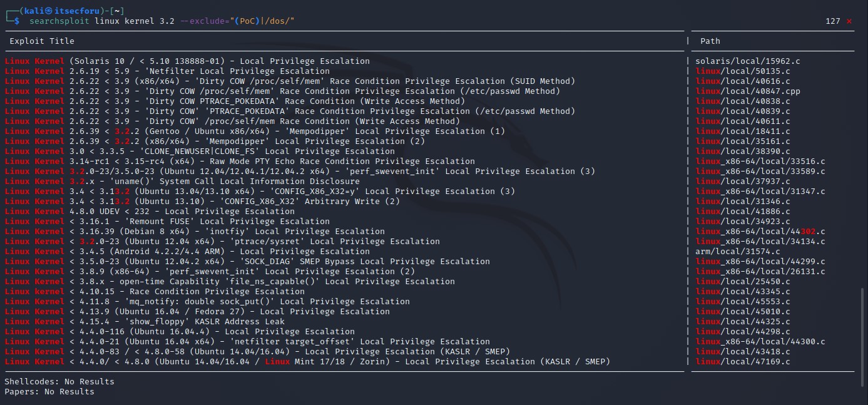Click the Exploit Title column header
The height and width of the screenshot is (405, 868).
point(42,41)
